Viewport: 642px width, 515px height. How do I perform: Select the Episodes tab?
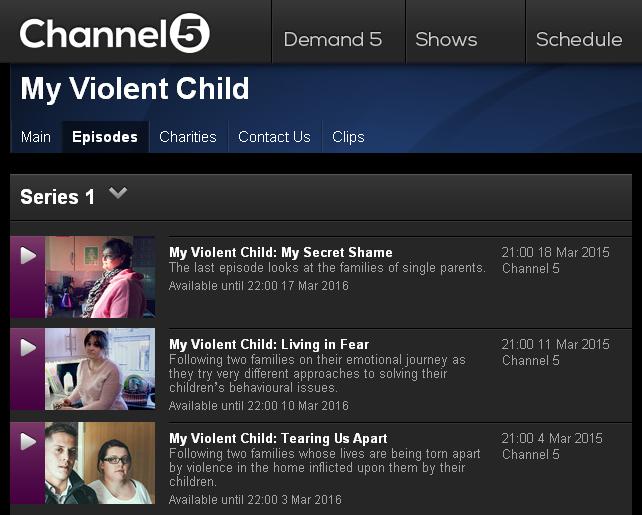[105, 137]
